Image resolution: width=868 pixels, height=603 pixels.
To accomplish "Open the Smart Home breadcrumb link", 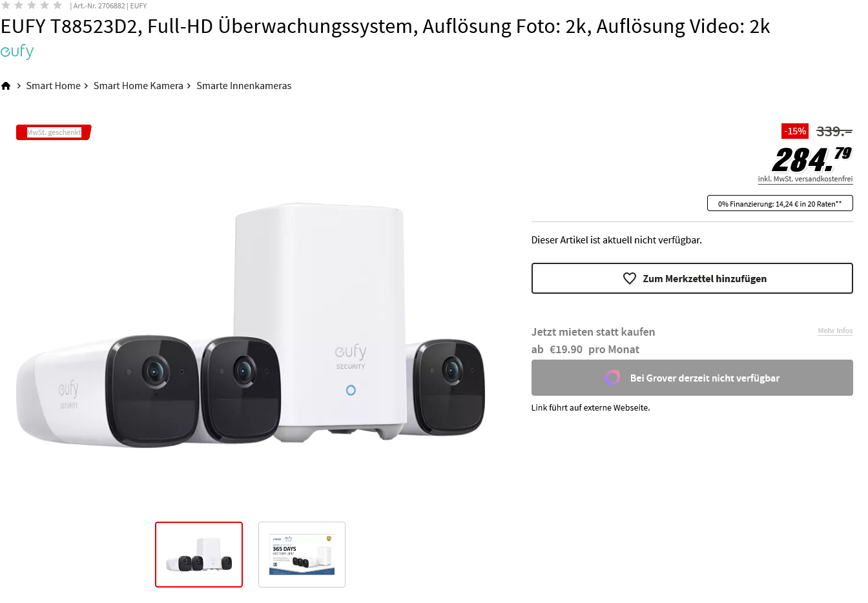I will 54,86.
